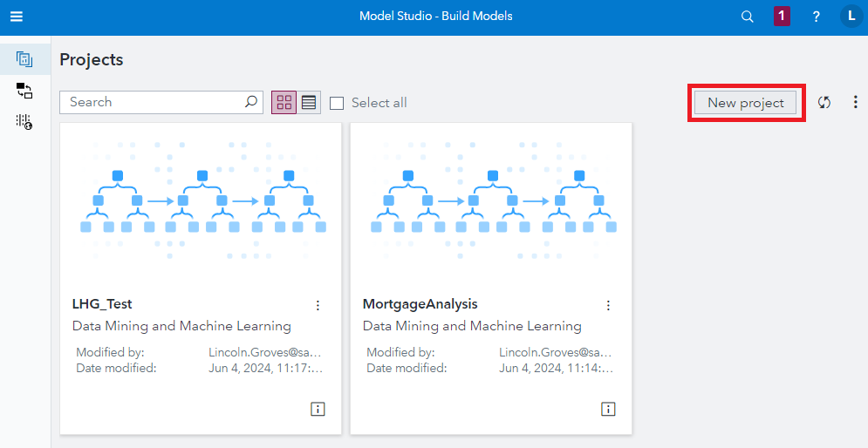Show info for MortgageAnalysis project

tap(608, 409)
